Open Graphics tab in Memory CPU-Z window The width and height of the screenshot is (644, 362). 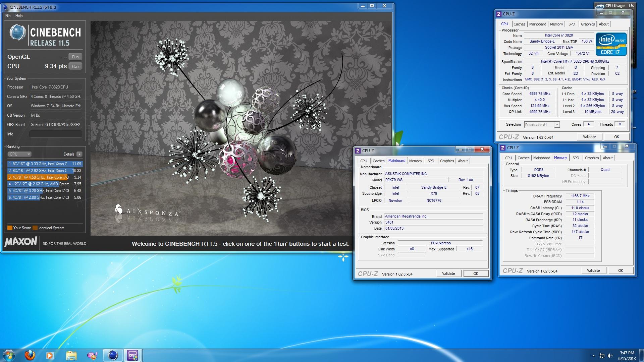click(592, 158)
